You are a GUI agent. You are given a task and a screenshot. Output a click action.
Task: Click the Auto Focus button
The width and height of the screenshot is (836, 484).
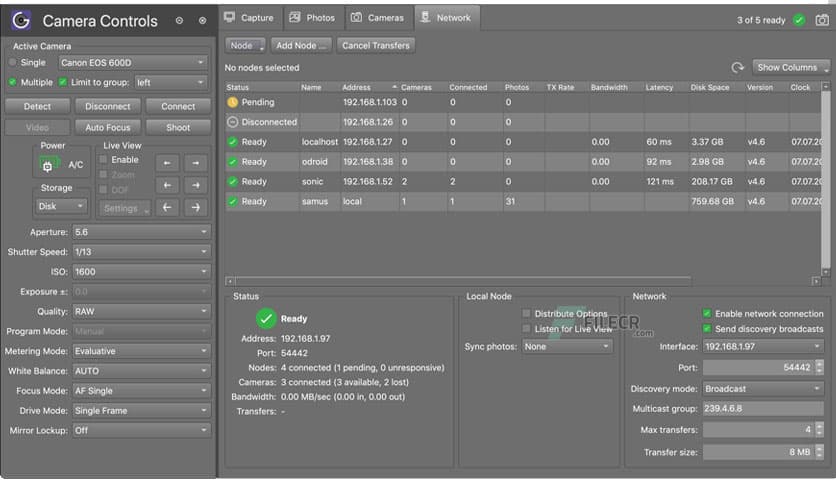(x=108, y=127)
